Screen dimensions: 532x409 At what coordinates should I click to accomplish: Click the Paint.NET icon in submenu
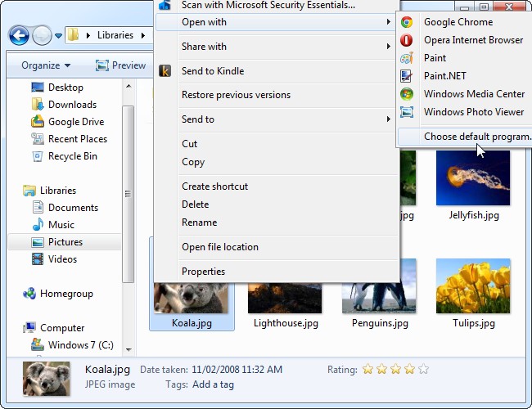click(407, 76)
